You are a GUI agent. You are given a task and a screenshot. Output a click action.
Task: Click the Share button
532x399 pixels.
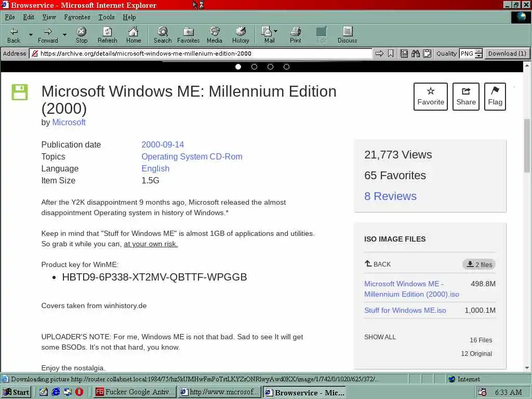tap(466, 96)
